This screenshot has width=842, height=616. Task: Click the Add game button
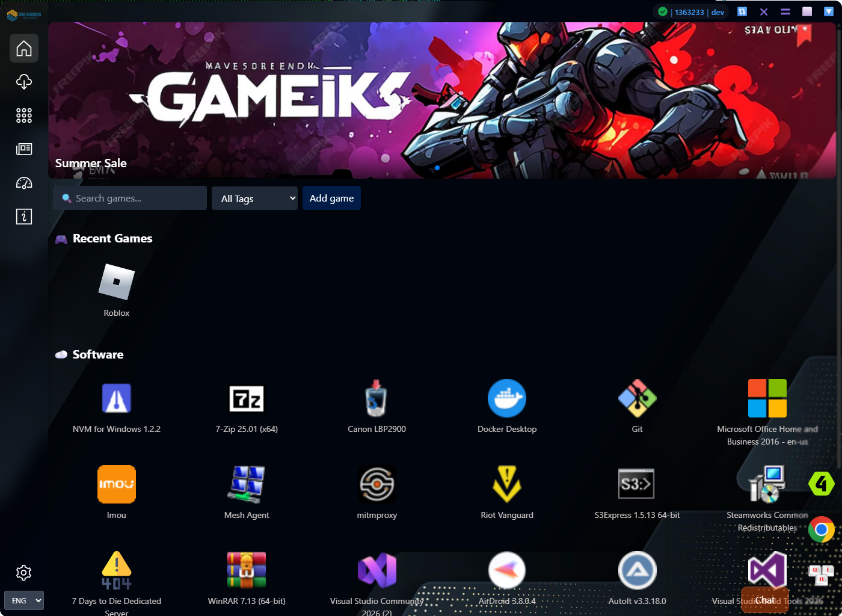(x=331, y=199)
